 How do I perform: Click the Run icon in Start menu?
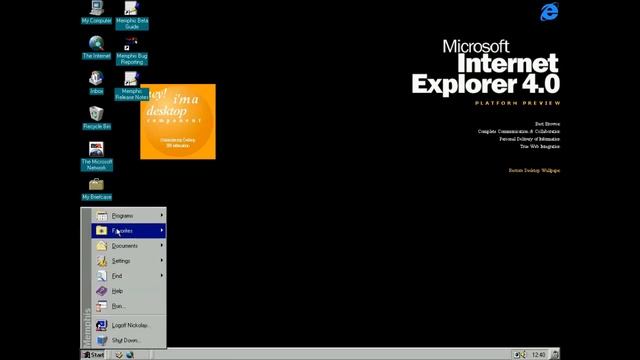coord(102,306)
